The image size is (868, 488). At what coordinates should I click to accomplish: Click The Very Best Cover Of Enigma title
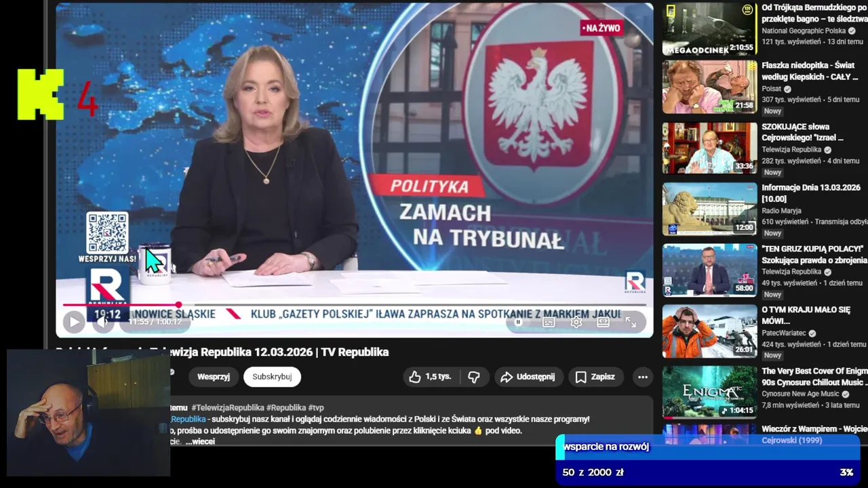pyautogui.click(x=814, y=377)
